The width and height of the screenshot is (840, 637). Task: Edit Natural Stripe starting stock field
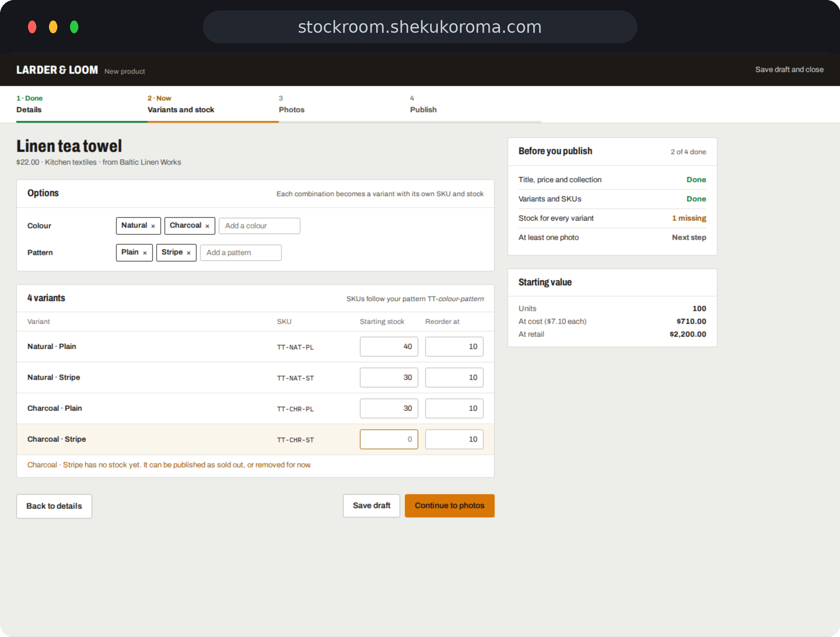point(389,378)
